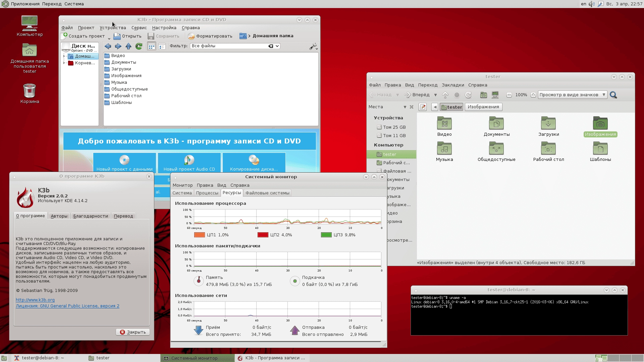Click the Музыка folder icon in file manager
This screenshot has width=644, height=362.
[x=444, y=148]
